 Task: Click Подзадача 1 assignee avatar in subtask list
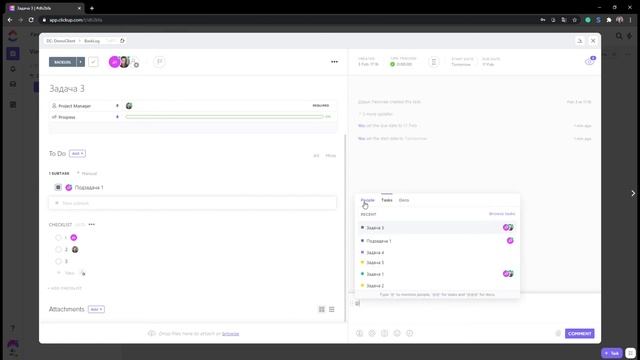point(69,187)
